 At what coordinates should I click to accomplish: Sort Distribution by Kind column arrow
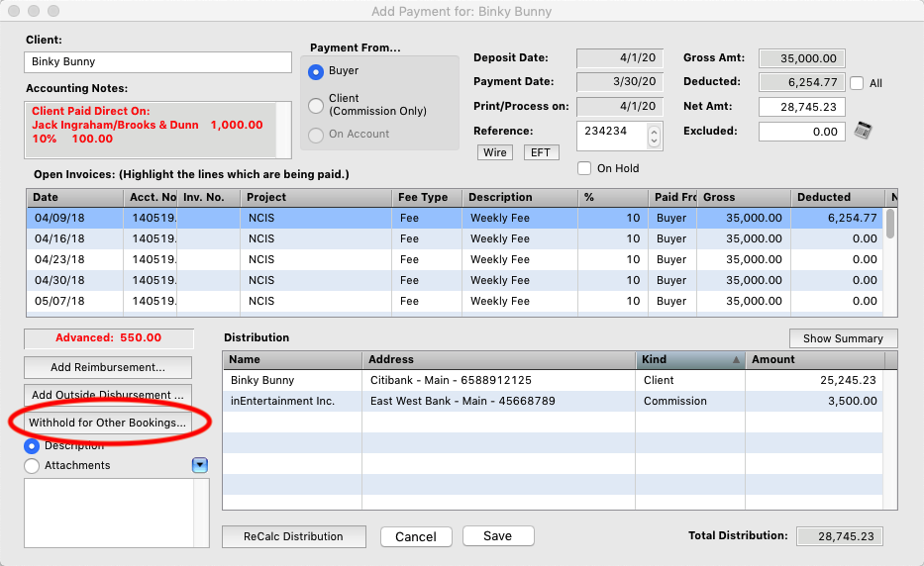pyautogui.click(x=736, y=360)
